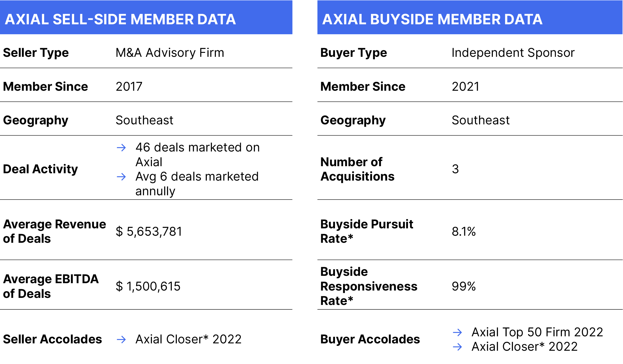The height and width of the screenshot is (364, 623).
Task: Click the arrow beside "46 deals marketed on Axial"
Action: [x=121, y=148]
